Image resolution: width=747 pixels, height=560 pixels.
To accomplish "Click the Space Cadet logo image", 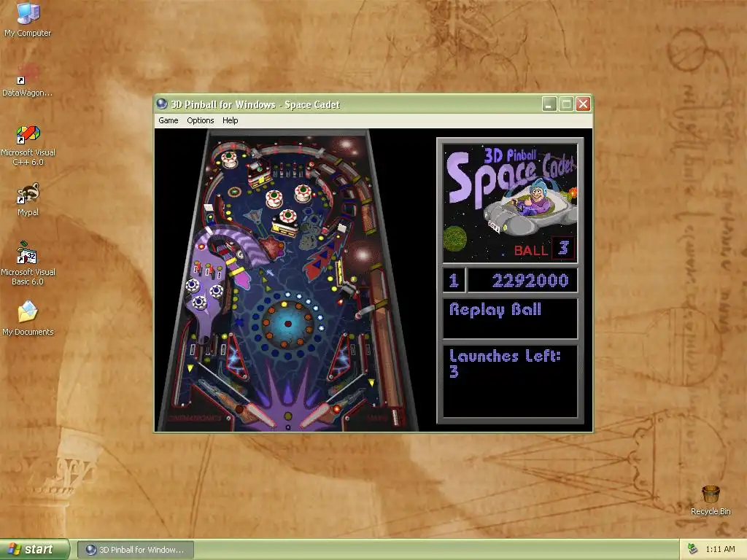I will click(510, 203).
